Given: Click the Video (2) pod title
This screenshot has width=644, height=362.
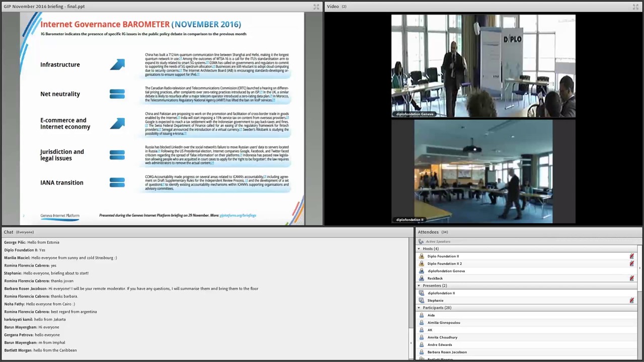Looking at the screenshot, I should tap(337, 7).
